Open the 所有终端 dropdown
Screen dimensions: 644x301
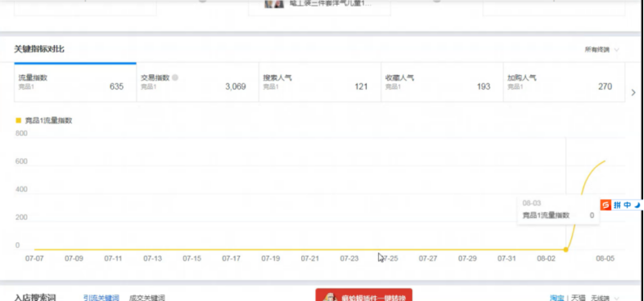(x=602, y=49)
